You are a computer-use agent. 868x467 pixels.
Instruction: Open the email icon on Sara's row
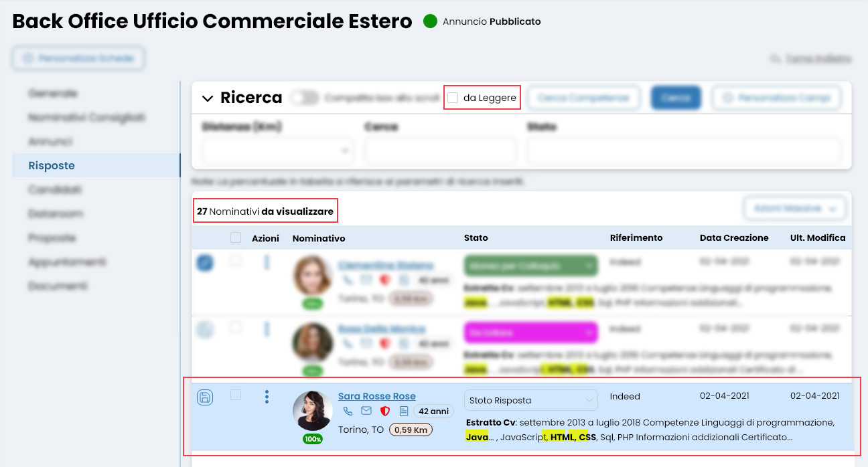coord(366,412)
